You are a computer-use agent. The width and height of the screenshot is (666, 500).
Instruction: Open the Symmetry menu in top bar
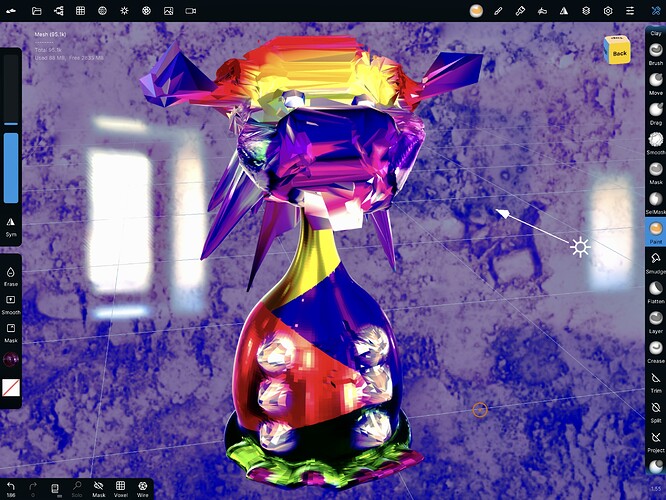tap(564, 11)
